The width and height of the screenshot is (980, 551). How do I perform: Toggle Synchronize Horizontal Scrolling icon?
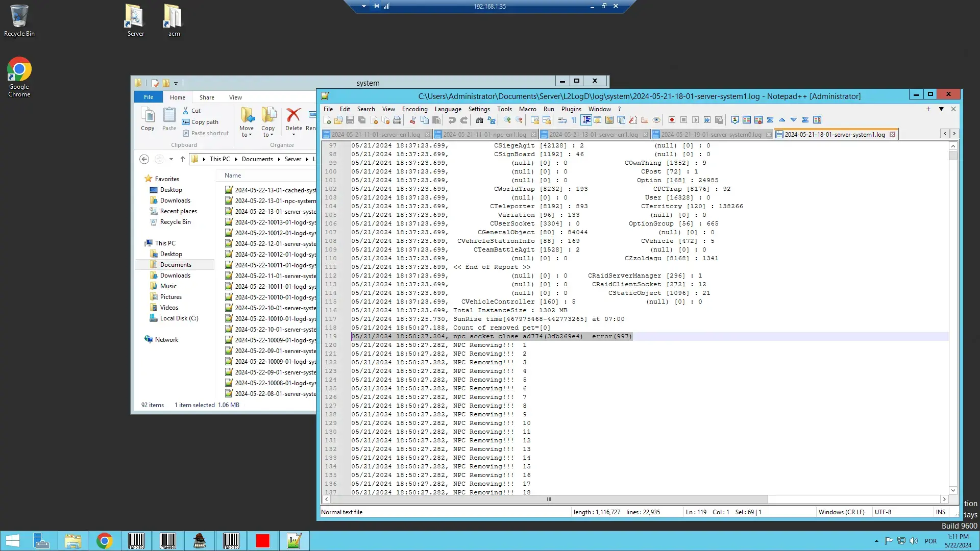click(x=547, y=120)
